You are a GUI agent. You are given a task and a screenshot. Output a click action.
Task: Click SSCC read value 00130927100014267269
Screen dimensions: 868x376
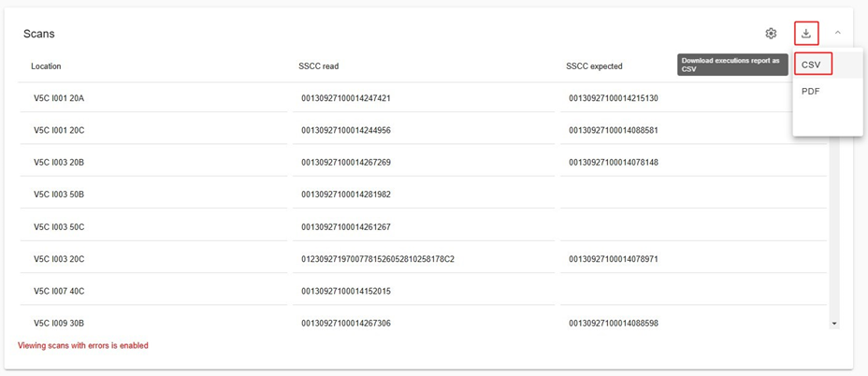(x=346, y=163)
